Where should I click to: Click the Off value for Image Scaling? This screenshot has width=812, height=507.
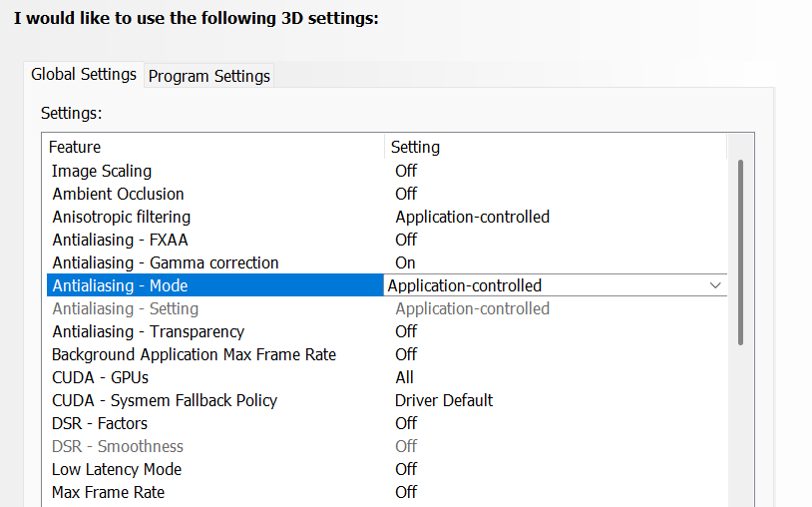click(x=406, y=171)
